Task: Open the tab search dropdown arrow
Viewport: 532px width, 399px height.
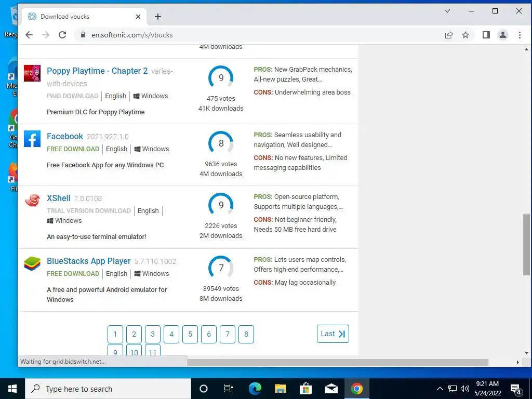Action: 447,11
